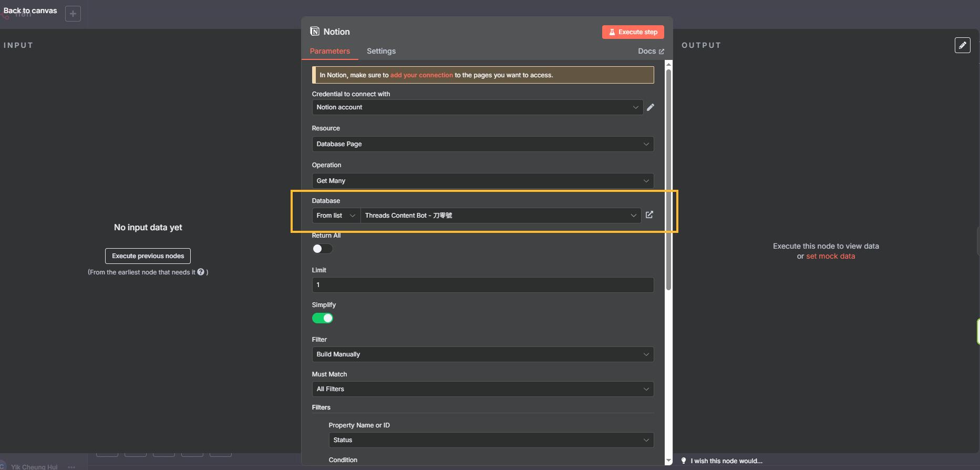Image resolution: width=980 pixels, height=470 pixels.
Task: Click Execute previous nodes button
Action: coord(148,256)
